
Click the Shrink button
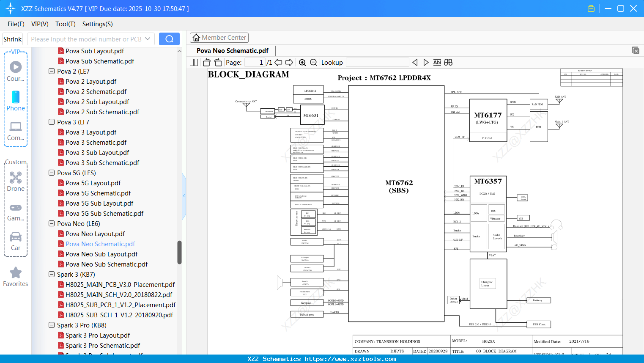pos(12,38)
